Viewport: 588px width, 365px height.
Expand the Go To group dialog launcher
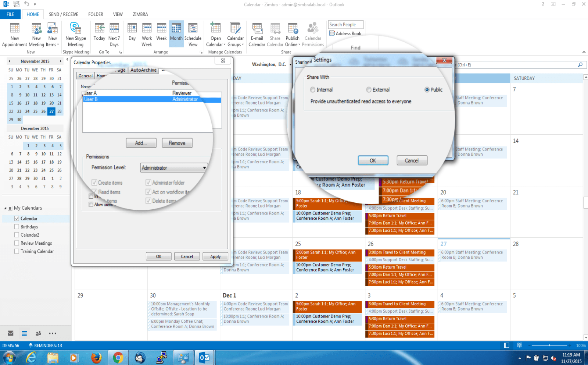(x=120, y=52)
